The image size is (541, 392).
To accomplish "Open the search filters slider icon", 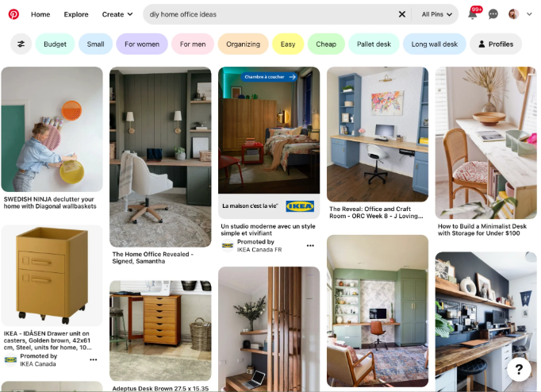I will (x=21, y=44).
